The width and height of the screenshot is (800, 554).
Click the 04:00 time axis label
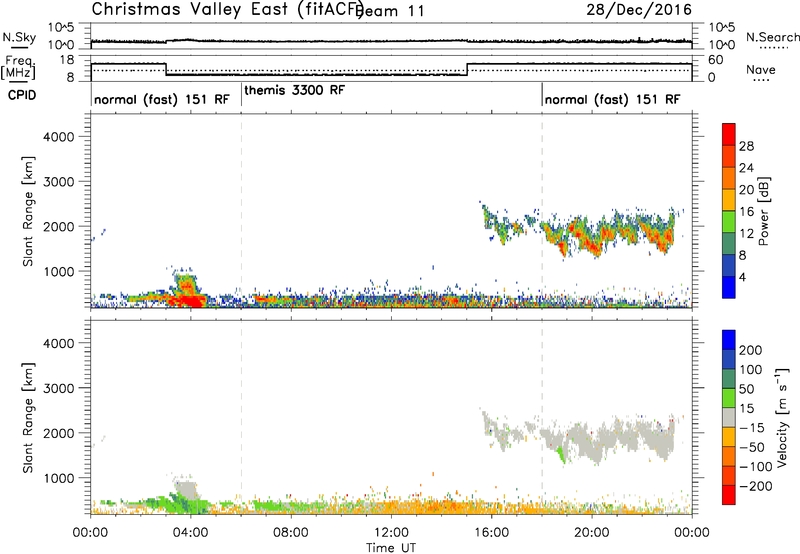190,532
